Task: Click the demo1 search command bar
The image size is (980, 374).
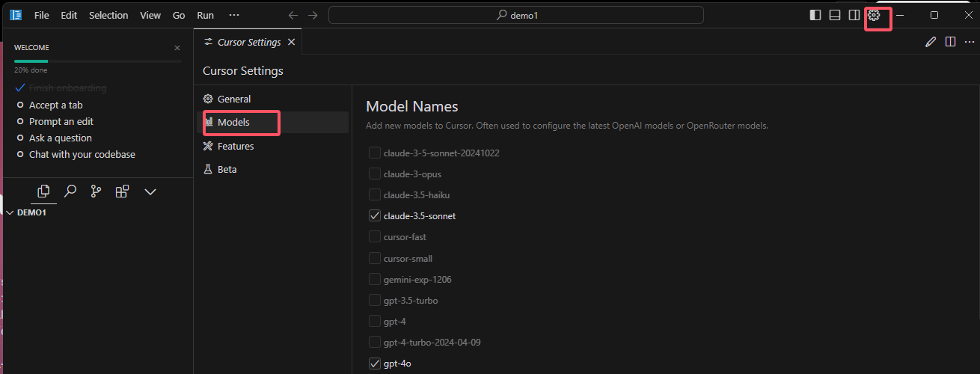Action: tap(515, 15)
